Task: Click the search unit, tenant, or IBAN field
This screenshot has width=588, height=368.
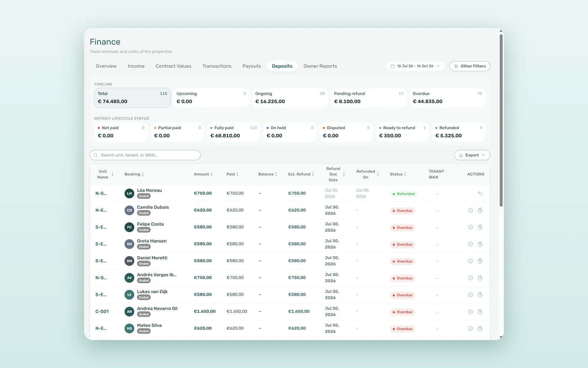Action: pyautogui.click(x=145, y=155)
